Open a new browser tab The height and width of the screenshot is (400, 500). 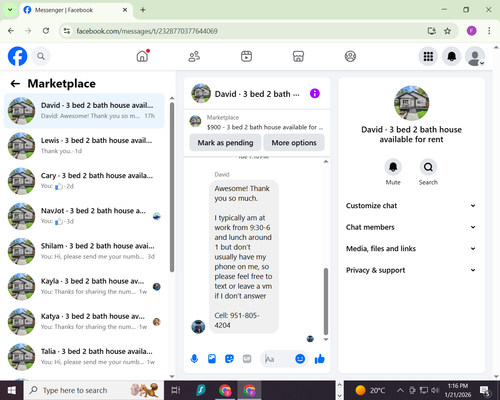143,10
